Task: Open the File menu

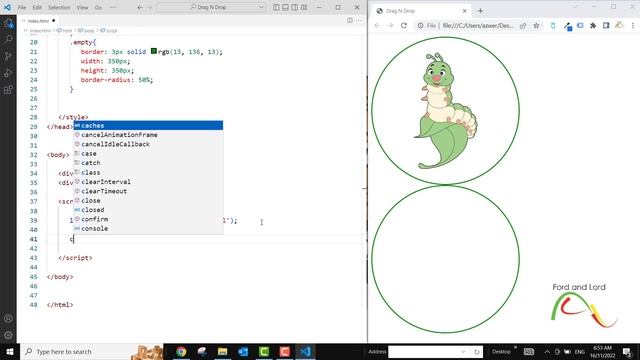Action: [x=22, y=7]
